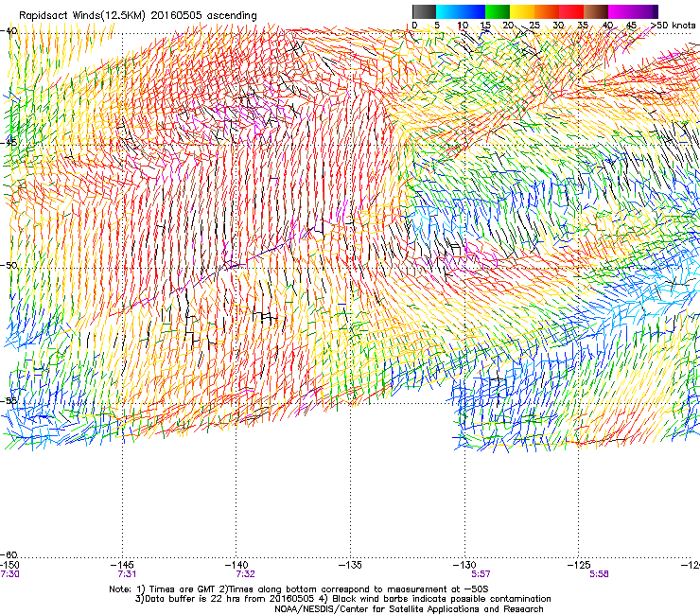Select the '40' legend scale label
The width and height of the screenshot is (700, 615).
point(608,25)
